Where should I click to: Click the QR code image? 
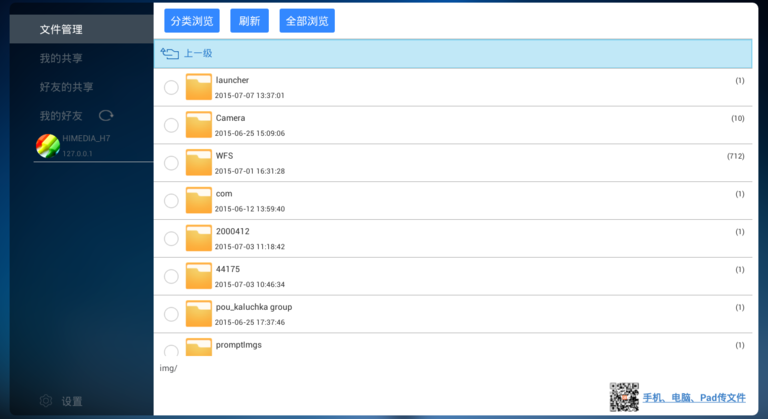pyautogui.click(x=624, y=397)
